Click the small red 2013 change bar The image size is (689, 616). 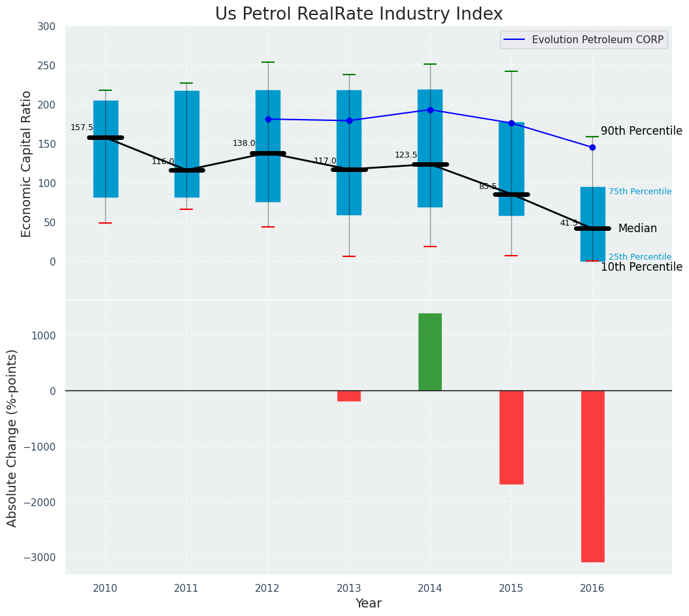pyautogui.click(x=349, y=396)
